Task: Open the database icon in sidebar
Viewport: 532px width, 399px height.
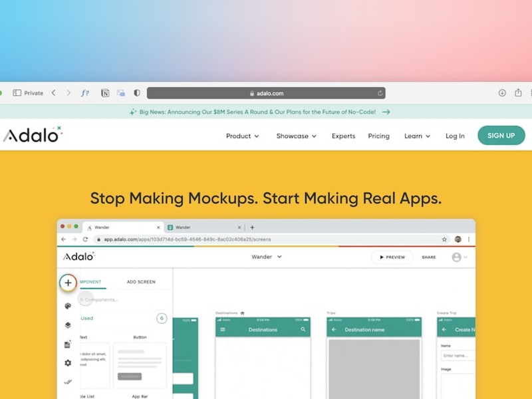Action: [68, 344]
